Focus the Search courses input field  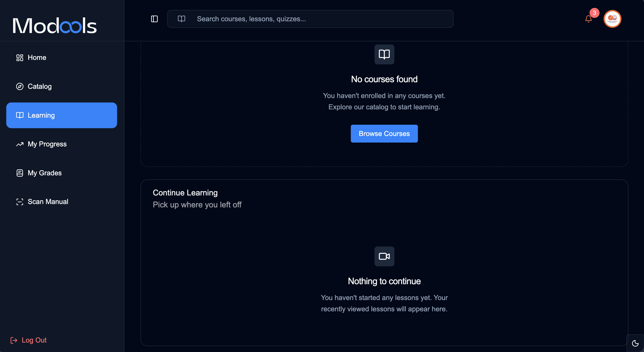310,19
